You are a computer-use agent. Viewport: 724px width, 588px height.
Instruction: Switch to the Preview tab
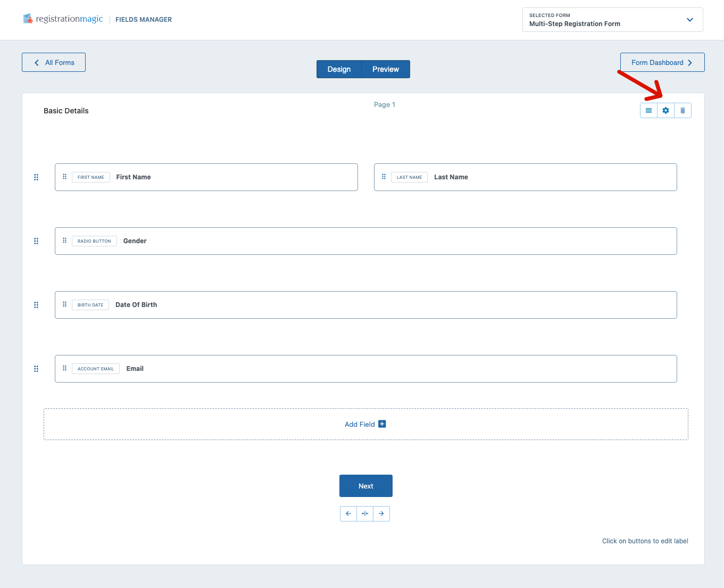385,69
